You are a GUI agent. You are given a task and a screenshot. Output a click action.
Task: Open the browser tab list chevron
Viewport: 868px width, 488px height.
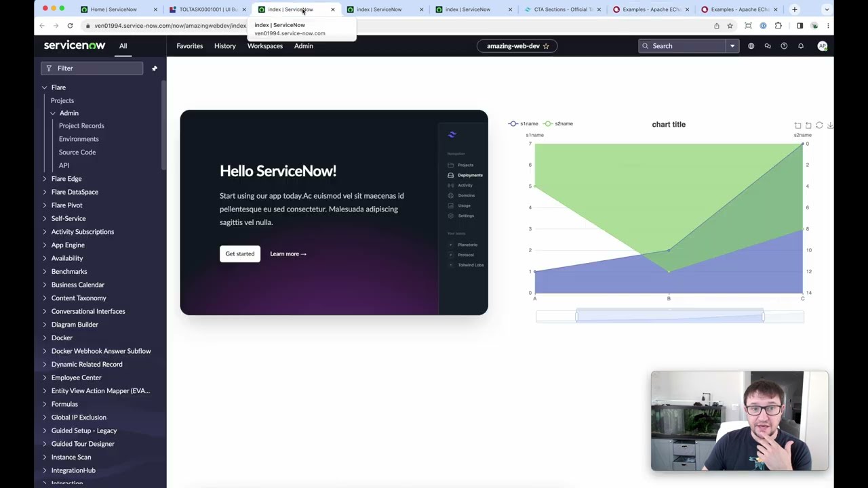pos(827,9)
